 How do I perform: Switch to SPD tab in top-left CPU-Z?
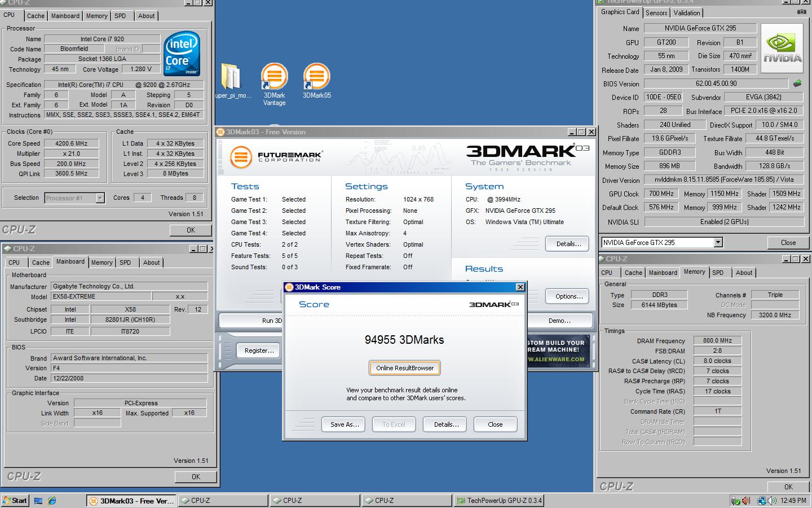pyautogui.click(x=120, y=16)
